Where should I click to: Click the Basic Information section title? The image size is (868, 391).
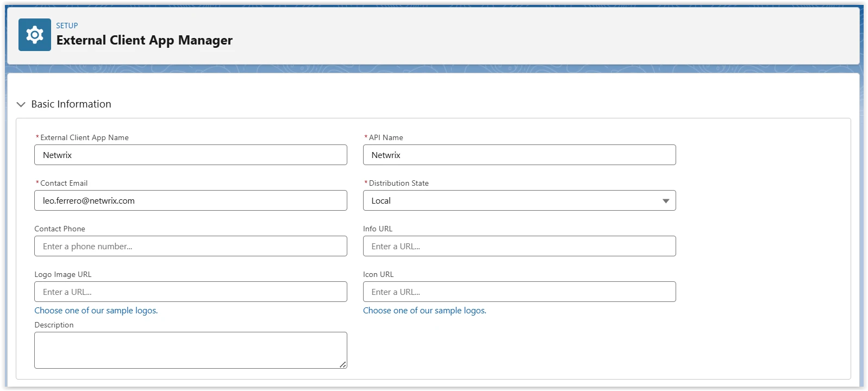pyautogui.click(x=71, y=104)
